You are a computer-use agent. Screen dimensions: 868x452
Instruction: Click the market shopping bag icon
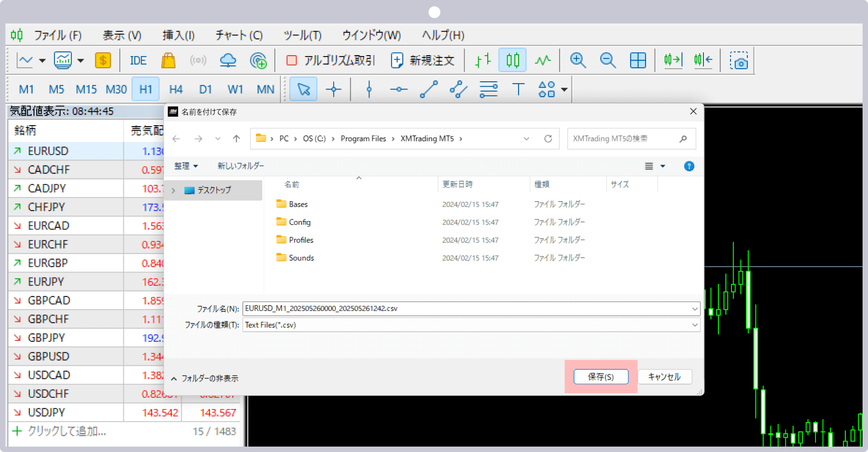point(168,61)
